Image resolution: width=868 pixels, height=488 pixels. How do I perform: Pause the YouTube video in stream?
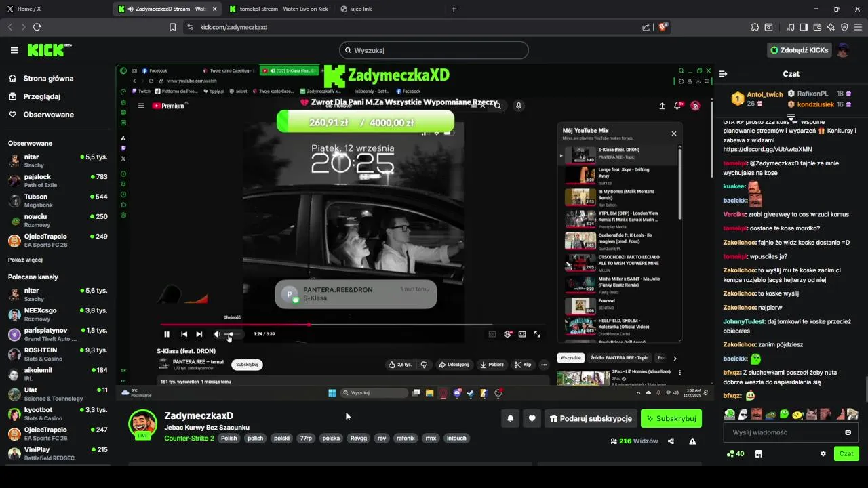[167, 334]
